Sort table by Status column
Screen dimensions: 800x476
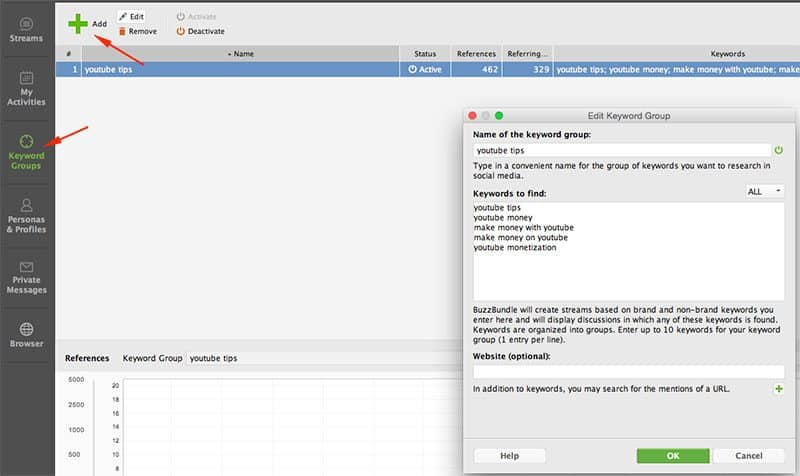click(x=425, y=54)
